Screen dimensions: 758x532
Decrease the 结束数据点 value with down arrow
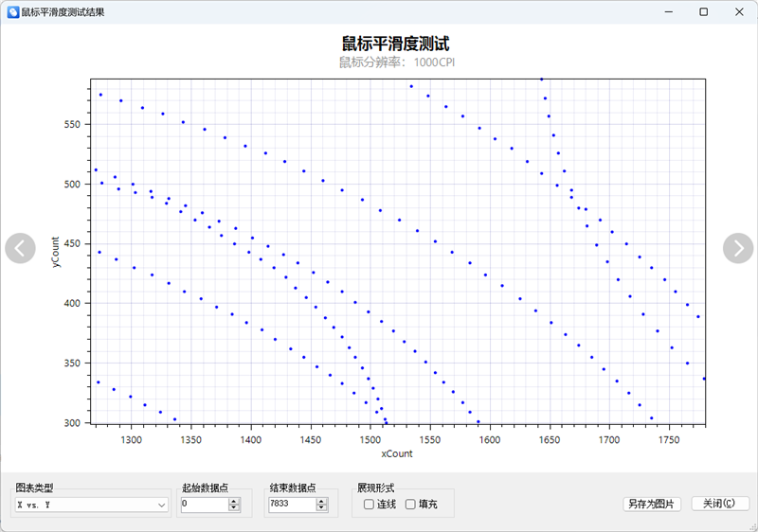point(320,509)
